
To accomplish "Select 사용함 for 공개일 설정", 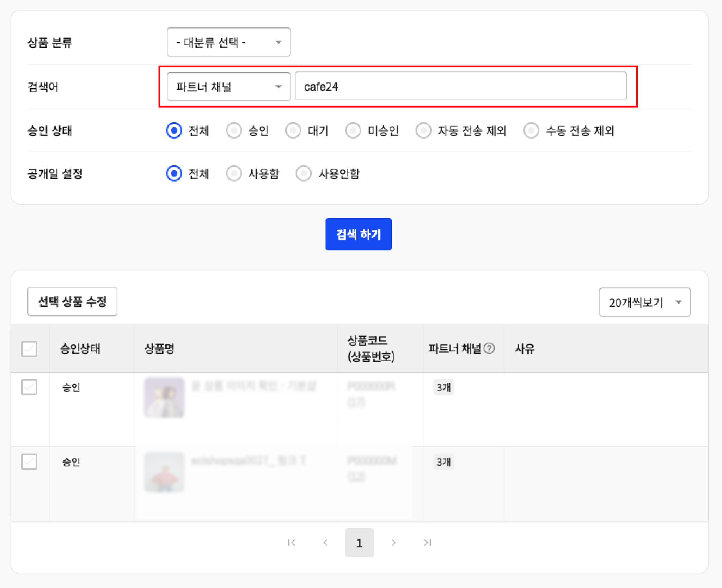I will 234,173.
